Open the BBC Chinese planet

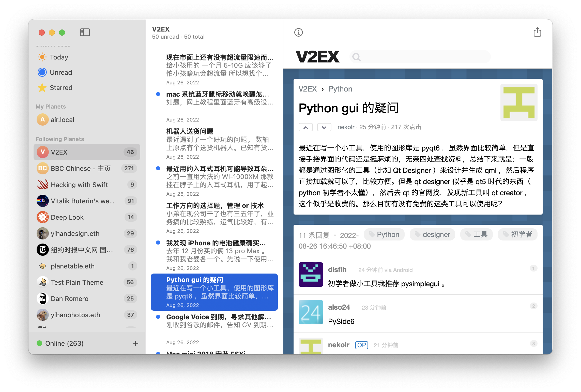[81, 168]
